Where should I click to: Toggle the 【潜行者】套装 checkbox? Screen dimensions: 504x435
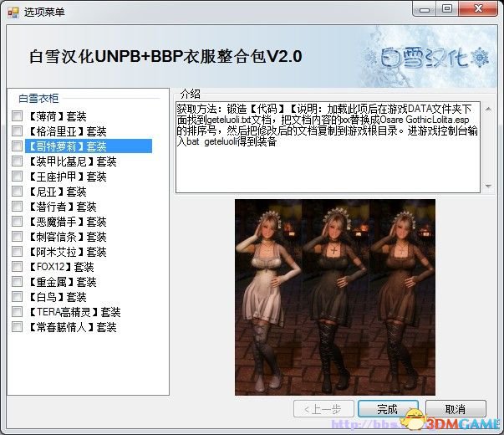tap(17, 207)
